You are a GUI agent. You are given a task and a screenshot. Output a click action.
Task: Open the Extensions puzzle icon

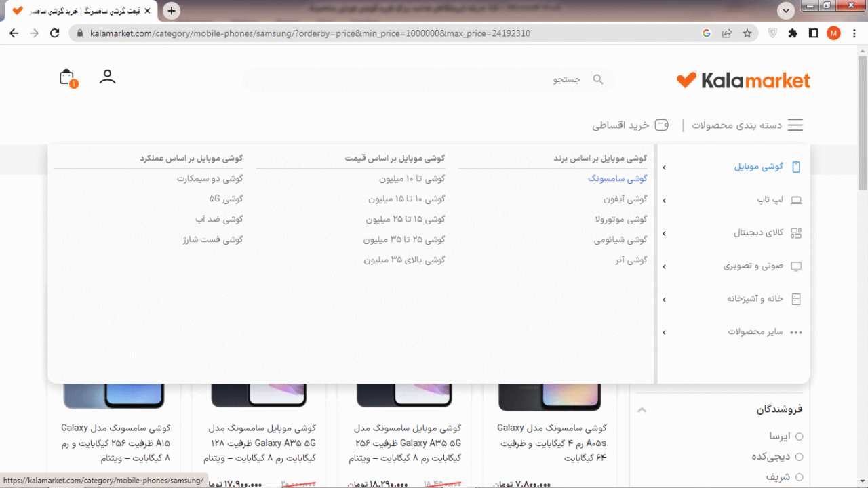[x=793, y=33]
